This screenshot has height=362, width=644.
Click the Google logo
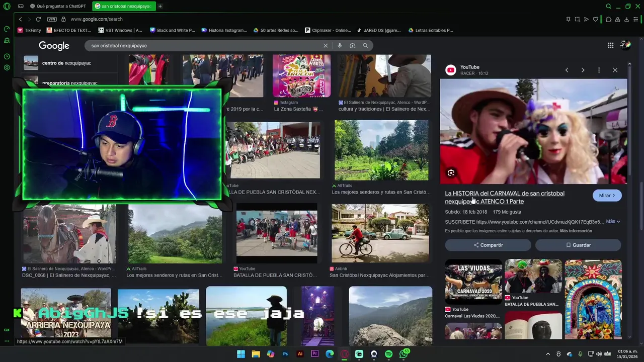[54, 46]
